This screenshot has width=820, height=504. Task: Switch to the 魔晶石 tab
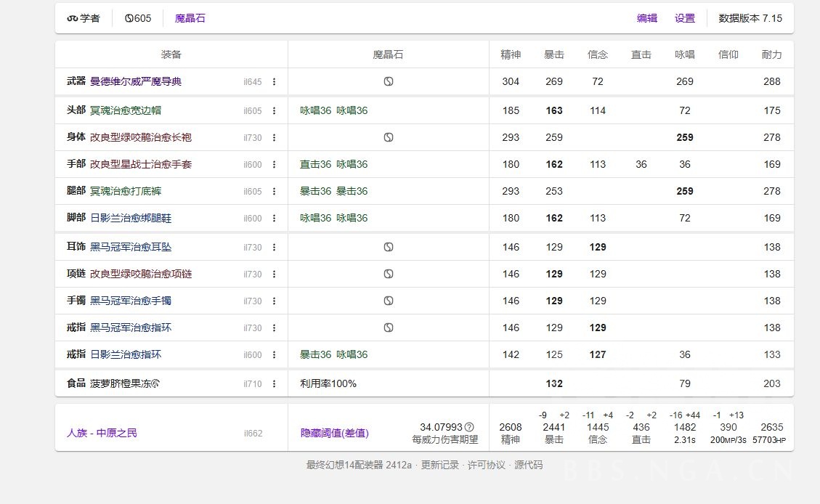(190, 18)
